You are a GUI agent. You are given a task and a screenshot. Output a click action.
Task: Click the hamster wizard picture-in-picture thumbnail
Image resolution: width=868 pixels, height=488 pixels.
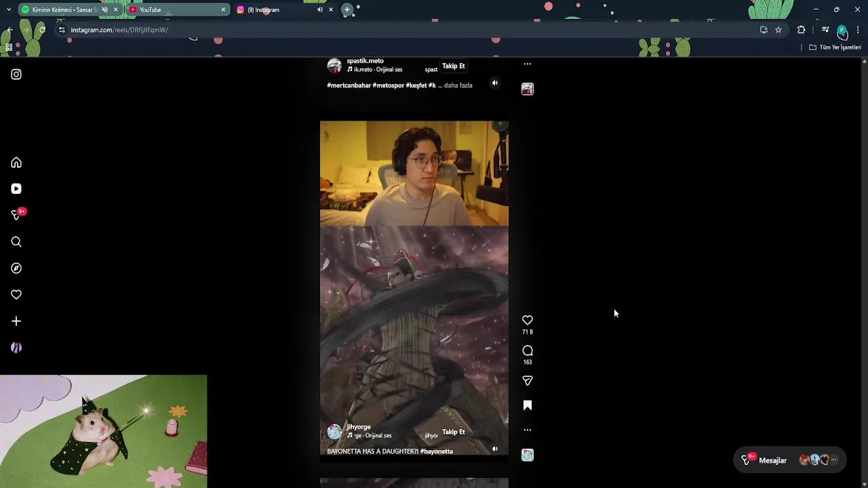[x=103, y=432]
